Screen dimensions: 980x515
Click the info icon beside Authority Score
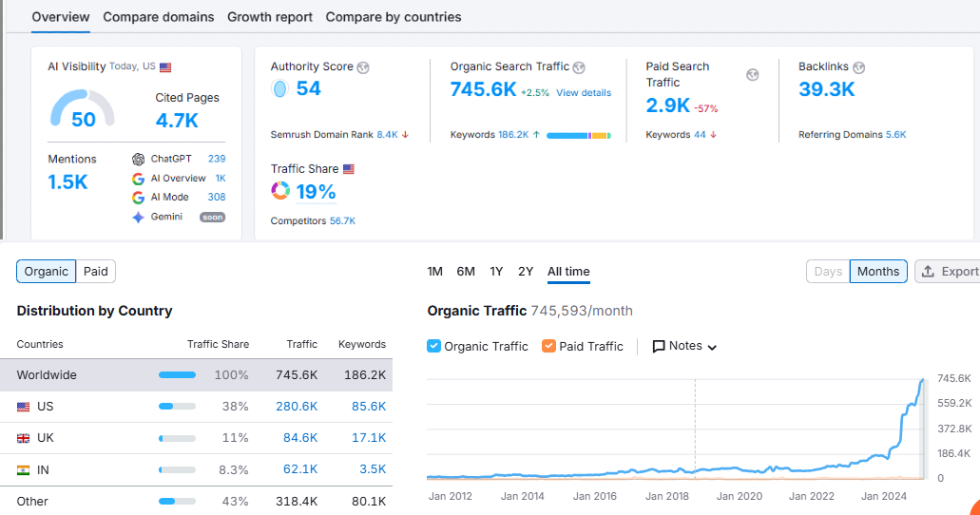coord(363,67)
